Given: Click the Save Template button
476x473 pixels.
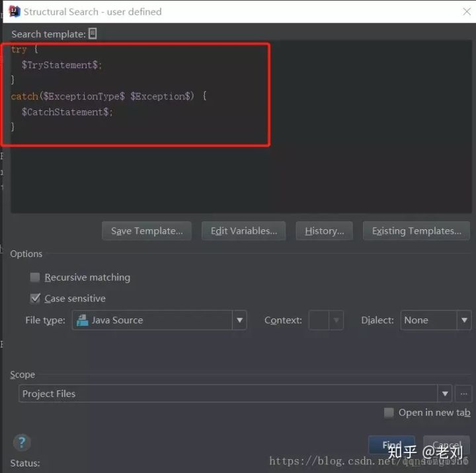Looking at the screenshot, I should tap(147, 231).
